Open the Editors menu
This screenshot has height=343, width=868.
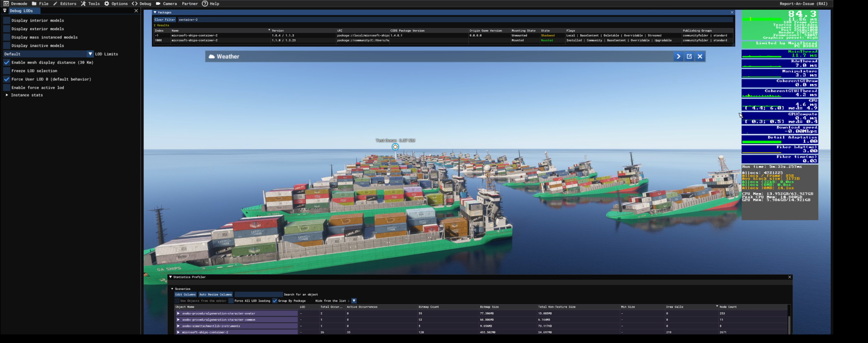[x=68, y=4]
